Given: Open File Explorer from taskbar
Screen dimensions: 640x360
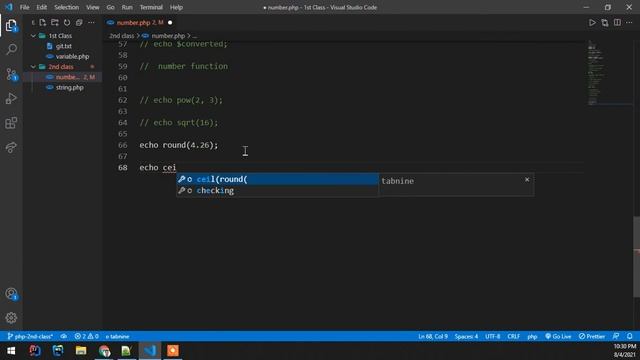Looking at the screenshot, I should click(81, 351).
